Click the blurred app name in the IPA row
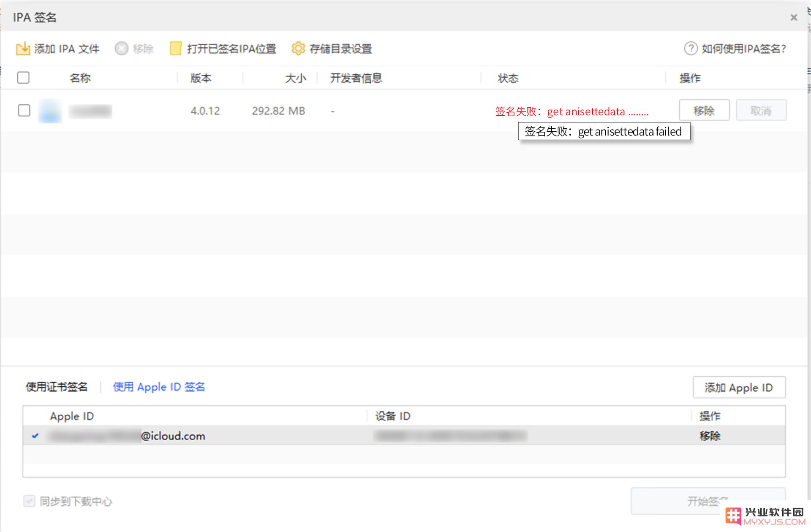811x532 pixels. [x=90, y=111]
